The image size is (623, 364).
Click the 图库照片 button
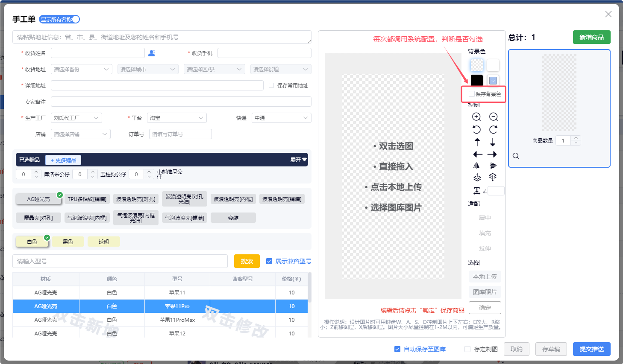[485, 292]
